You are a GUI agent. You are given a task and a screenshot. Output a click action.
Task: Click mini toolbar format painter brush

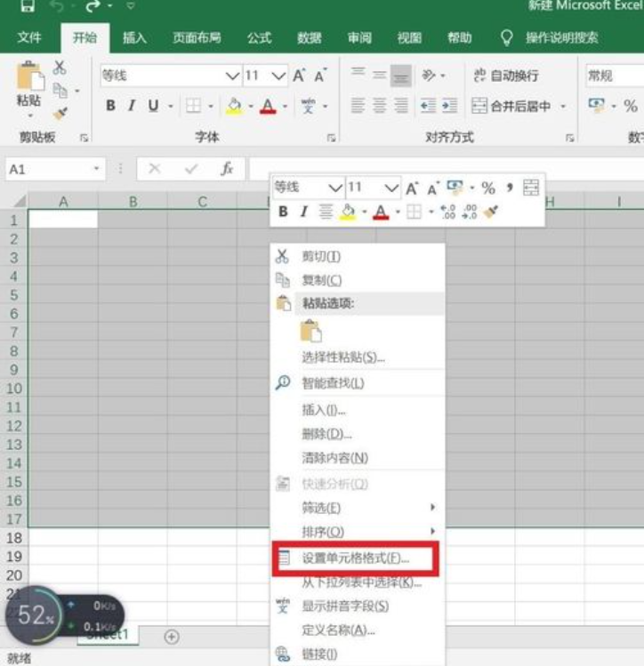pyautogui.click(x=491, y=211)
